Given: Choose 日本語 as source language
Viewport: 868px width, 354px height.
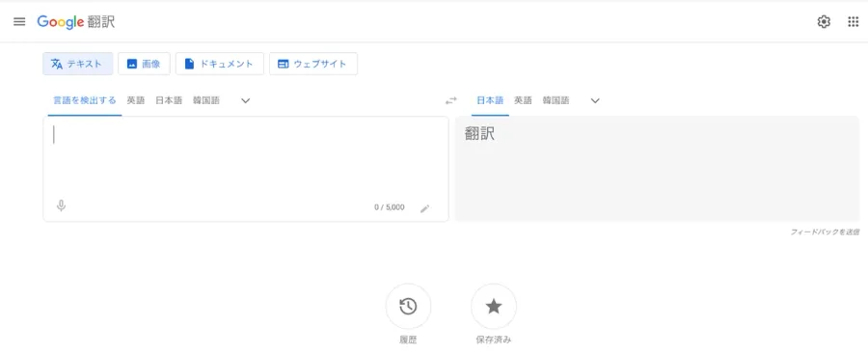Looking at the screenshot, I should pos(169,100).
